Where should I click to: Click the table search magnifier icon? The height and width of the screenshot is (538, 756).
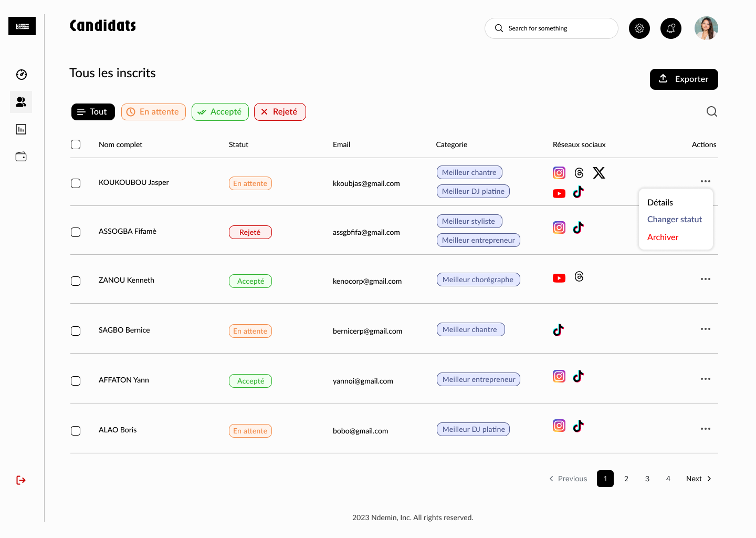click(712, 111)
